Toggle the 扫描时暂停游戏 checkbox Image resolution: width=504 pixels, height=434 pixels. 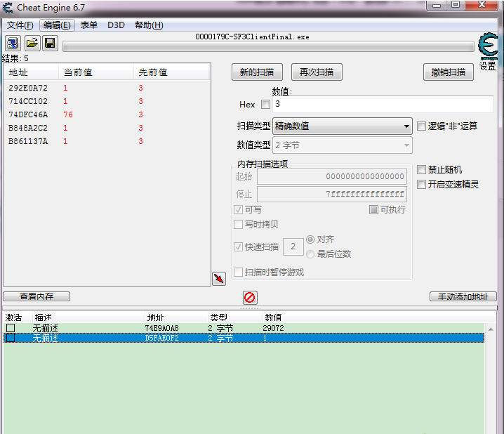point(238,272)
